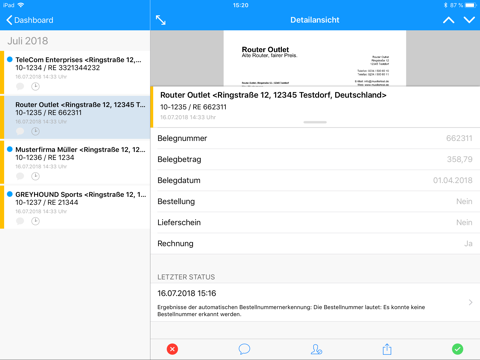Tap the Belegbetrag row

coord(315,159)
